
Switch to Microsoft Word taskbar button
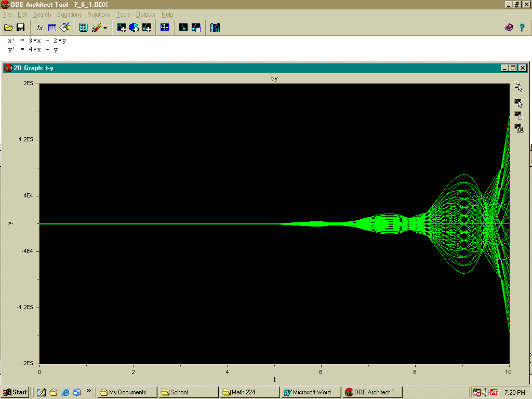click(311, 392)
